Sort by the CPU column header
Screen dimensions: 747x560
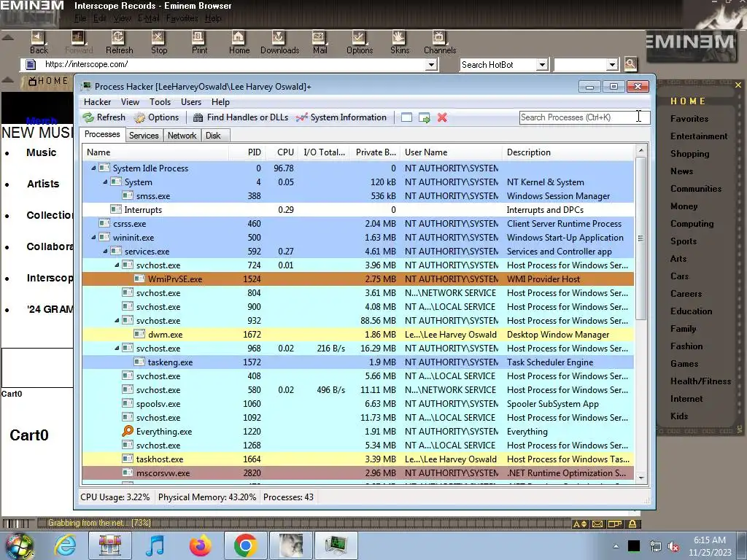pyautogui.click(x=285, y=152)
